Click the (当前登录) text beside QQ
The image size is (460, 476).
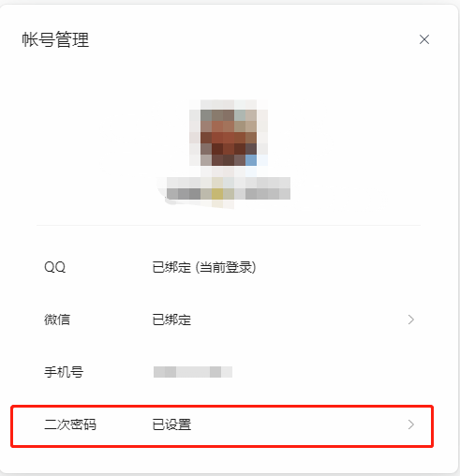tap(226, 267)
